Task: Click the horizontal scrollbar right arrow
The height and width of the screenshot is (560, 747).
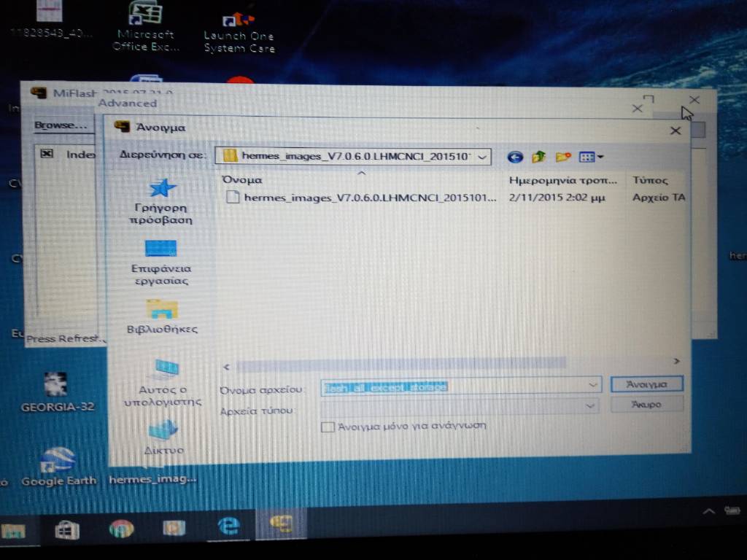Action: 676,362
